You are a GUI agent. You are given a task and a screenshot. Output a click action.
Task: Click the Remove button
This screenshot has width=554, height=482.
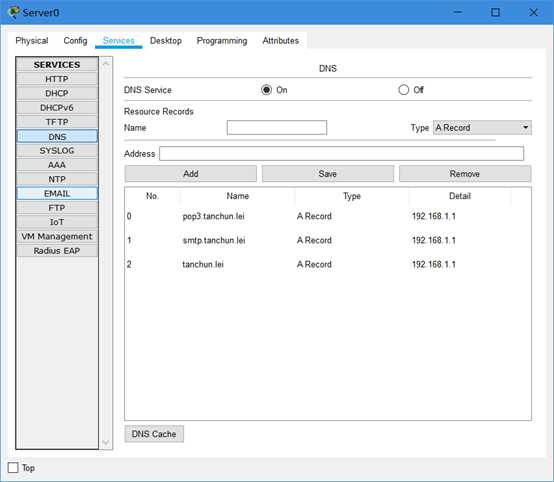465,174
